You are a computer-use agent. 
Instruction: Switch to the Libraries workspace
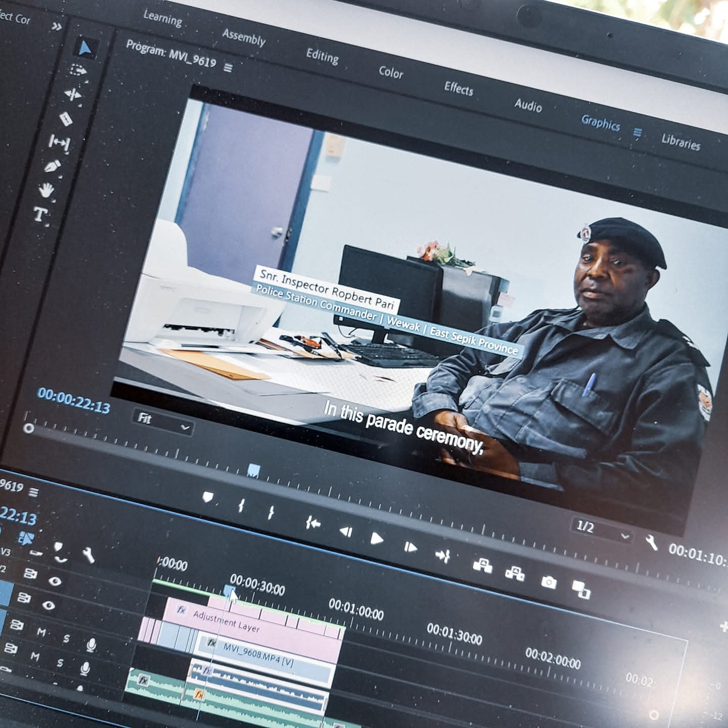[680, 142]
